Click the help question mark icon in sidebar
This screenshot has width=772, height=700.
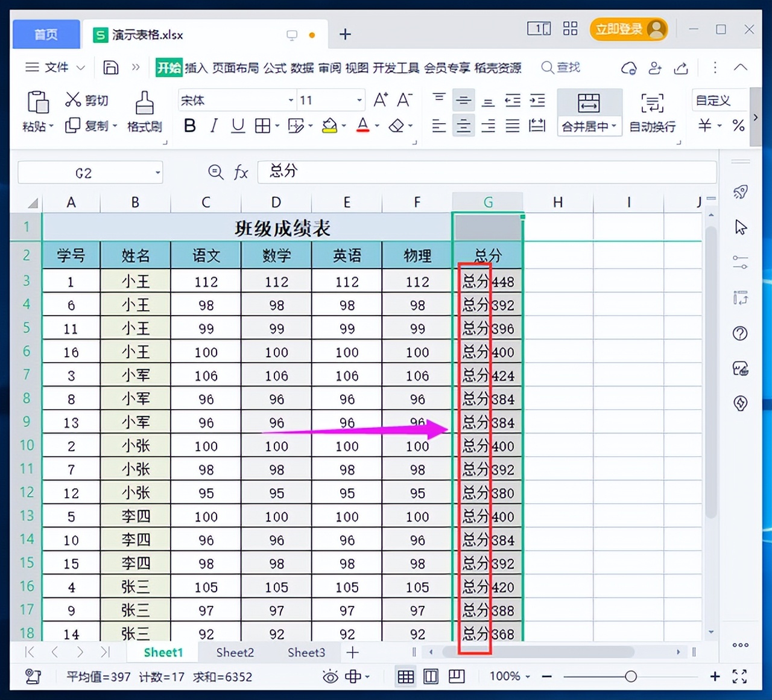pyautogui.click(x=740, y=333)
